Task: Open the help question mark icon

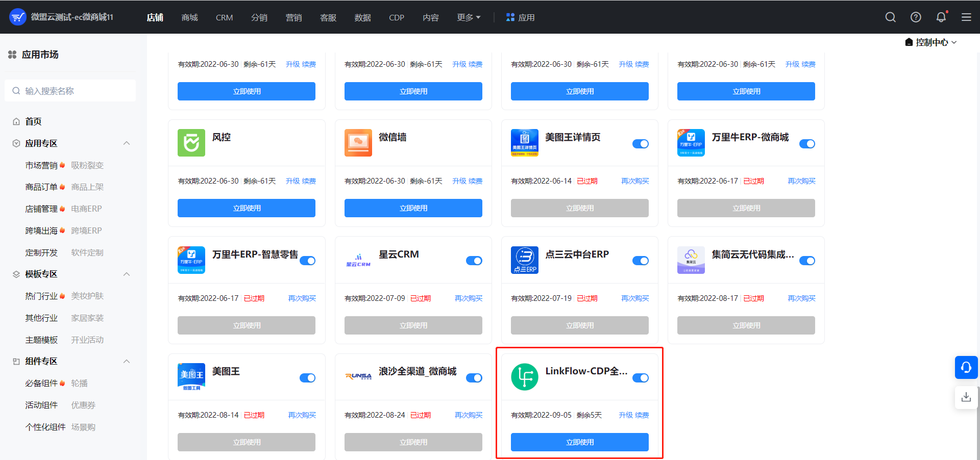Action: click(916, 17)
